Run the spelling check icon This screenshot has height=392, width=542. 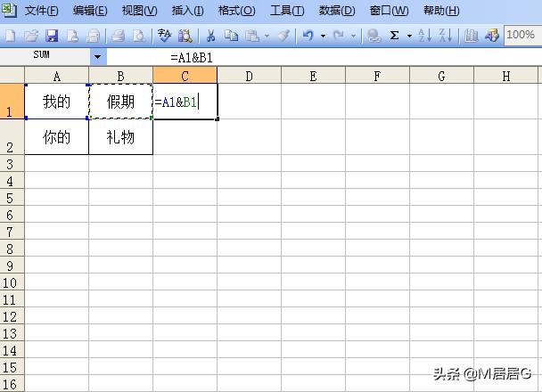pyautogui.click(x=165, y=36)
